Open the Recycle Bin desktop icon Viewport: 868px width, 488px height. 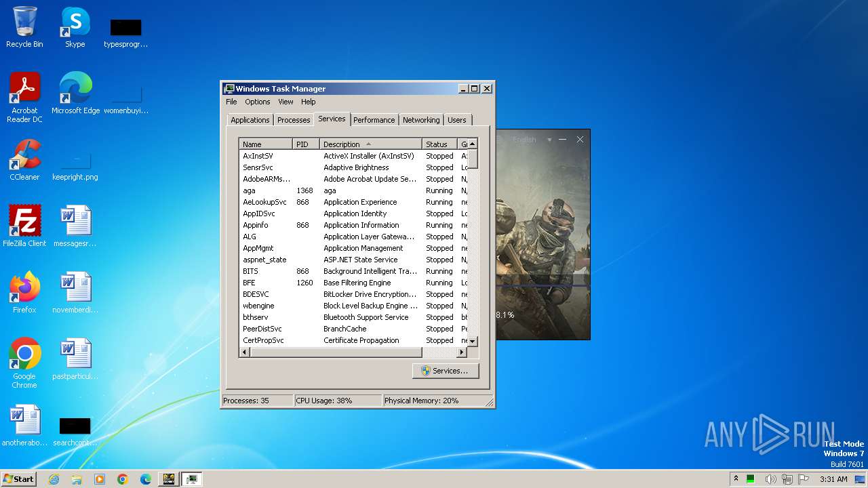click(24, 27)
